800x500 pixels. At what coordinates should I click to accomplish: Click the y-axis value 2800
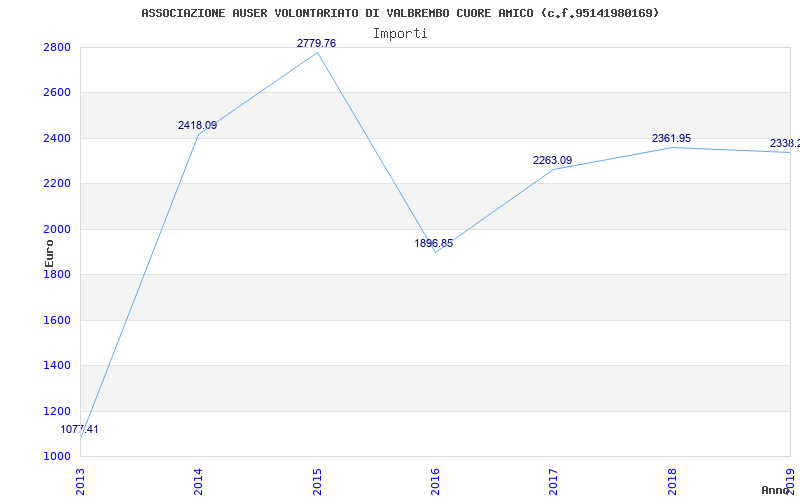[x=57, y=47]
